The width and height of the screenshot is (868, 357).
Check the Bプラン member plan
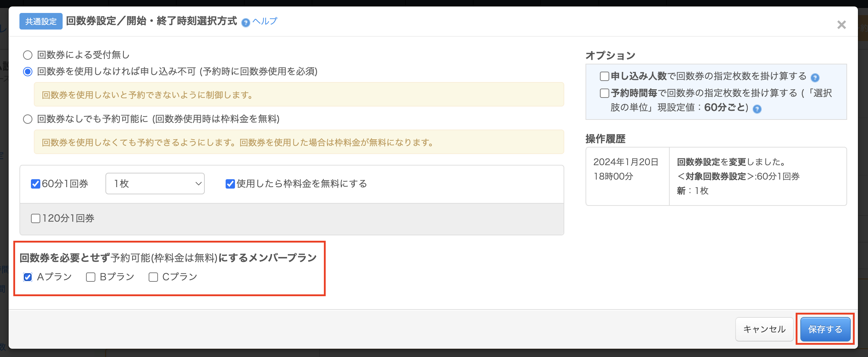click(x=91, y=277)
